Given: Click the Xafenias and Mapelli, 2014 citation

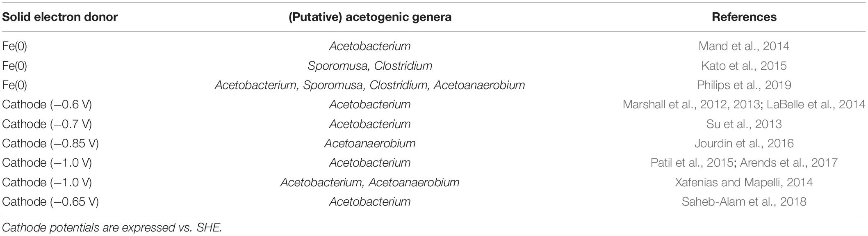Looking at the screenshot, I should [x=744, y=182].
